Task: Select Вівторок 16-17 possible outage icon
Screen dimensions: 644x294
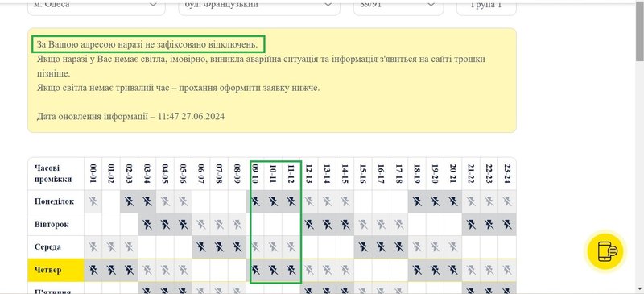Action: tap(381, 224)
